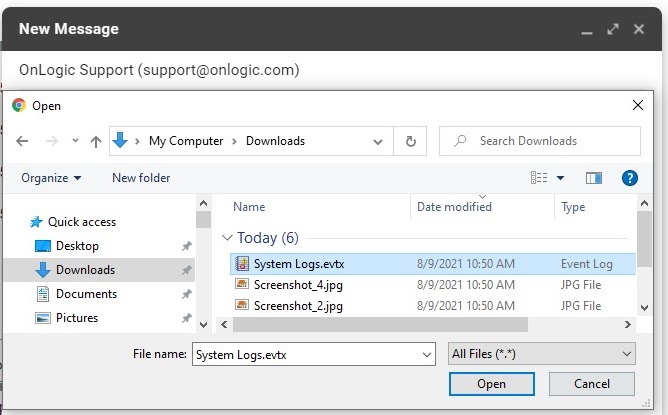Click New folder in toolbar

pyautogui.click(x=141, y=178)
